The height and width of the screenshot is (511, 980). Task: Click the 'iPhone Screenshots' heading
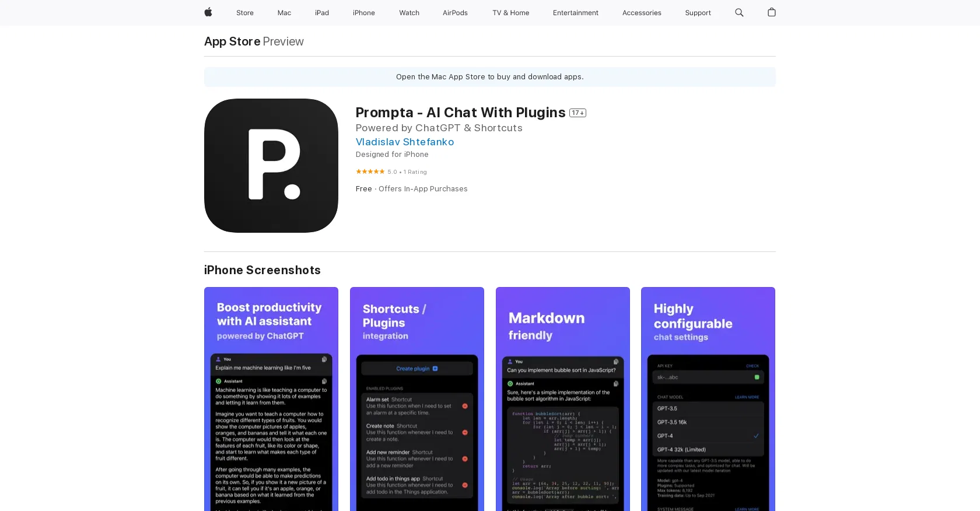point(262,270)
